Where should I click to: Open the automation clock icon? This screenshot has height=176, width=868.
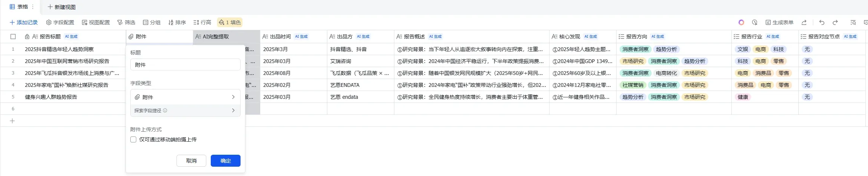754,22
